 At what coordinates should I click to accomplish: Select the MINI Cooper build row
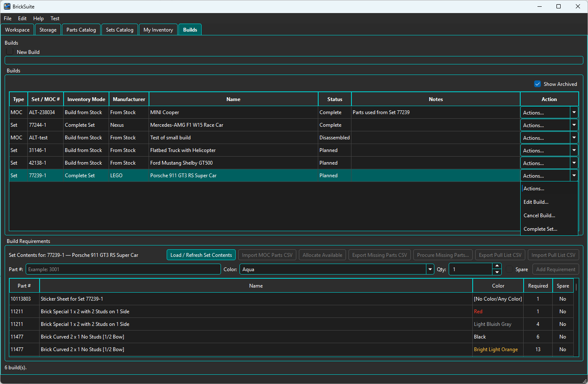point(264,112)
